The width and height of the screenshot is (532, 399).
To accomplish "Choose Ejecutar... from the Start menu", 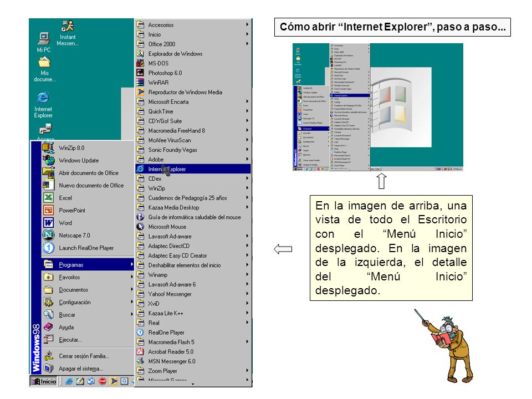I will click(88, 340).
